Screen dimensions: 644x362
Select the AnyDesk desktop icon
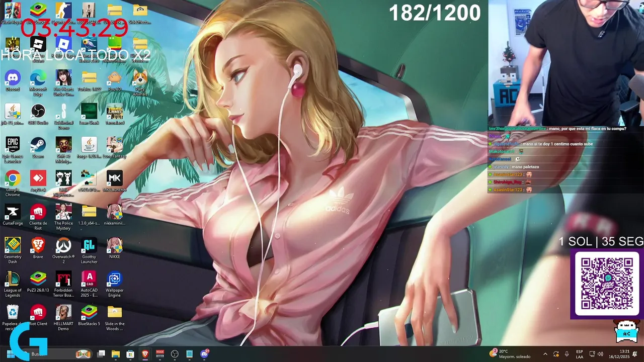tap(38, 181)
